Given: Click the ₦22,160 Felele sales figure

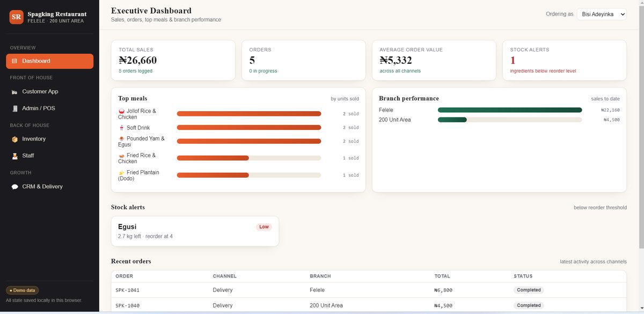Looking at the screenshot, I should [611, 110].
